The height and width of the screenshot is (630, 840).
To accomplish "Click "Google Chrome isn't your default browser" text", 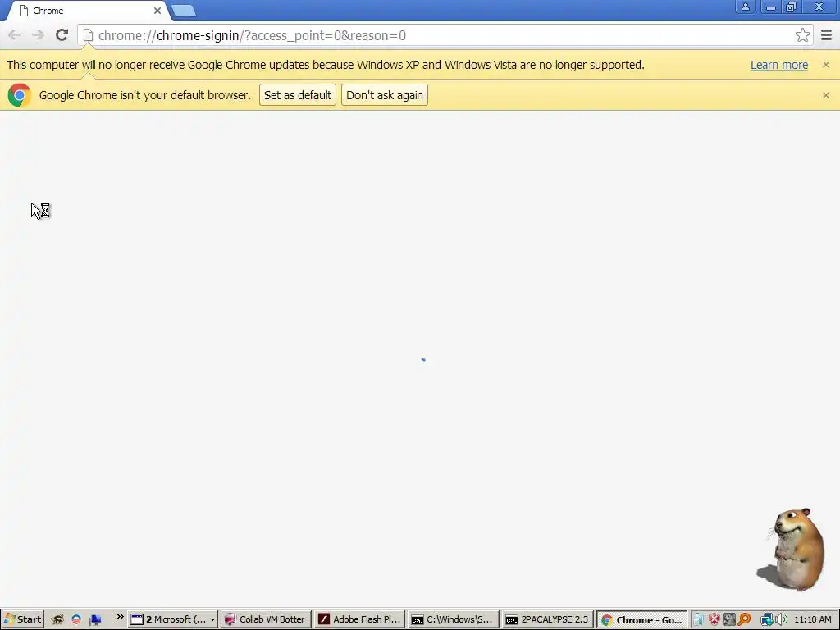I will pyautogui.click(x=144, y=95).
